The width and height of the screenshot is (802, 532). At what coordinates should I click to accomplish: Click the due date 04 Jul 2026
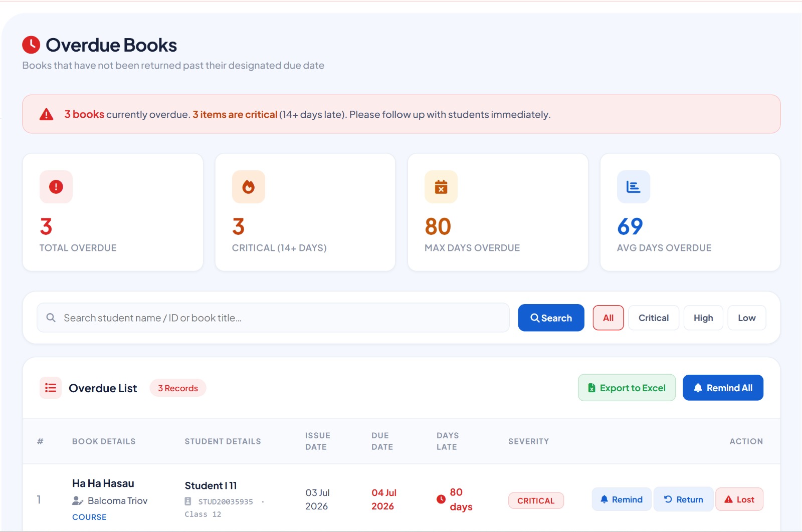tap(384, 499)
